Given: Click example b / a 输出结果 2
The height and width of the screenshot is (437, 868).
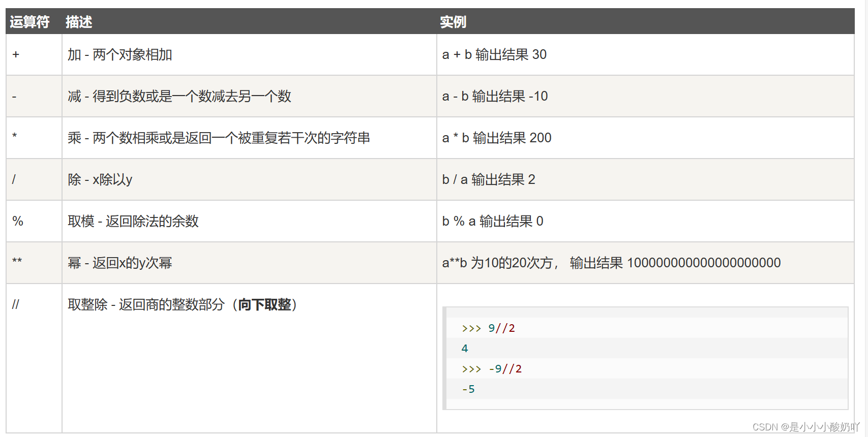Looking at the screenshot, I should (x=489, y=179).
